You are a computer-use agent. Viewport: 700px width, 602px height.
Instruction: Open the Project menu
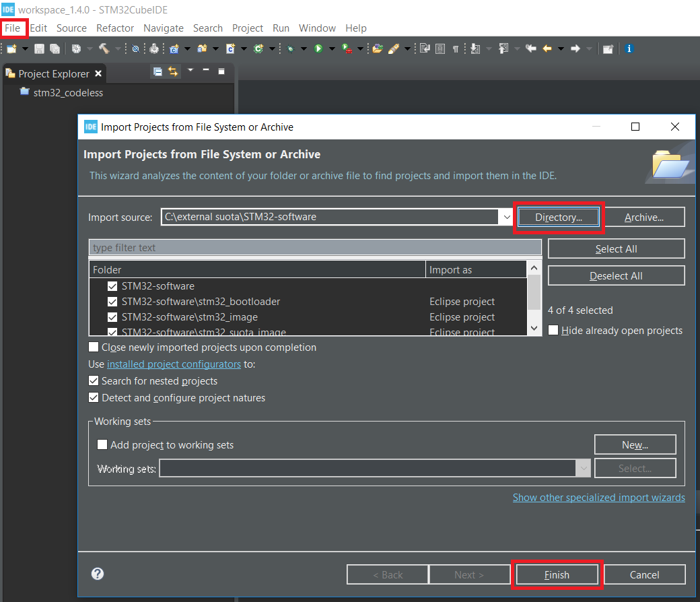tap(247, 28)
